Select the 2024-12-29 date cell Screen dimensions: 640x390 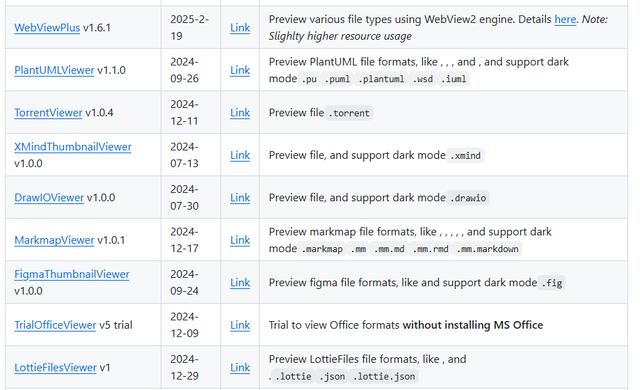pyautogui.click(x=191, y=368)
